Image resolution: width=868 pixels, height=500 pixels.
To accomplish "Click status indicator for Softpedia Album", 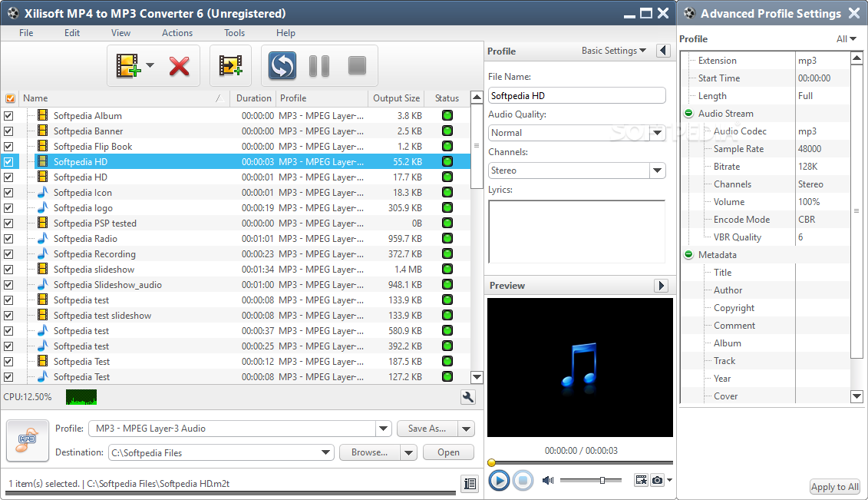I will click(447, 115).
